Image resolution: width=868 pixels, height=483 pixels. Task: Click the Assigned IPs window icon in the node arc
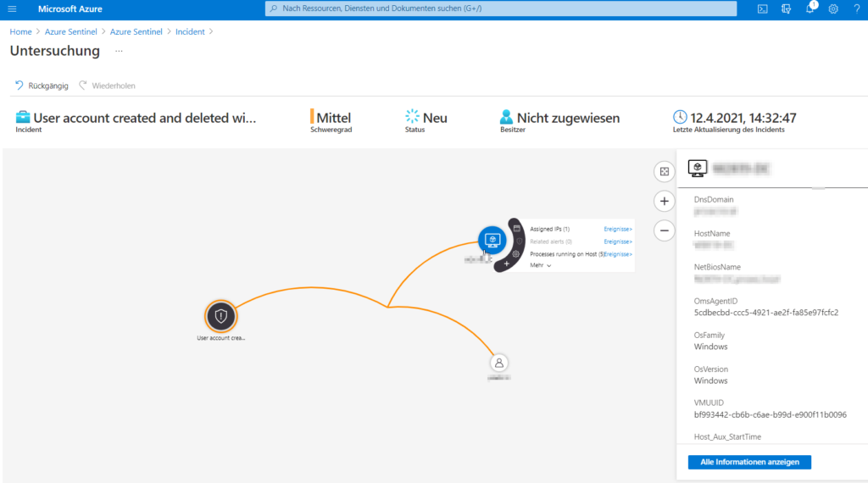coord(516,228)
